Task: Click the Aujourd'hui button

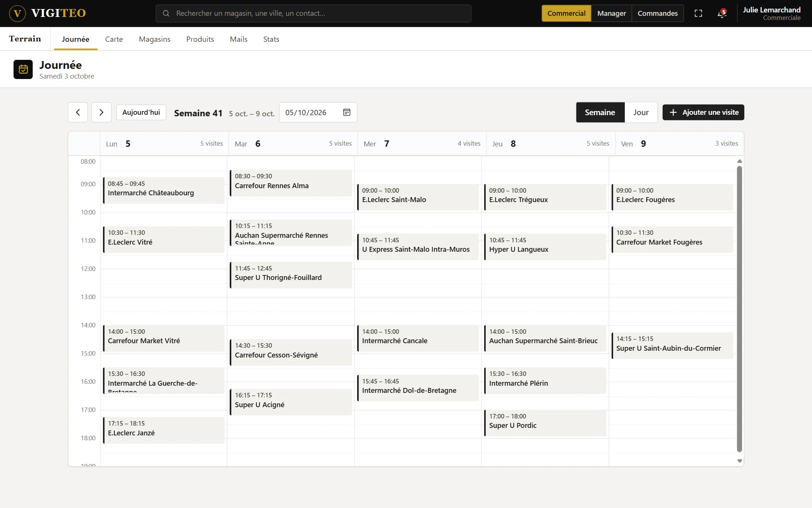Action: point(141,112)
